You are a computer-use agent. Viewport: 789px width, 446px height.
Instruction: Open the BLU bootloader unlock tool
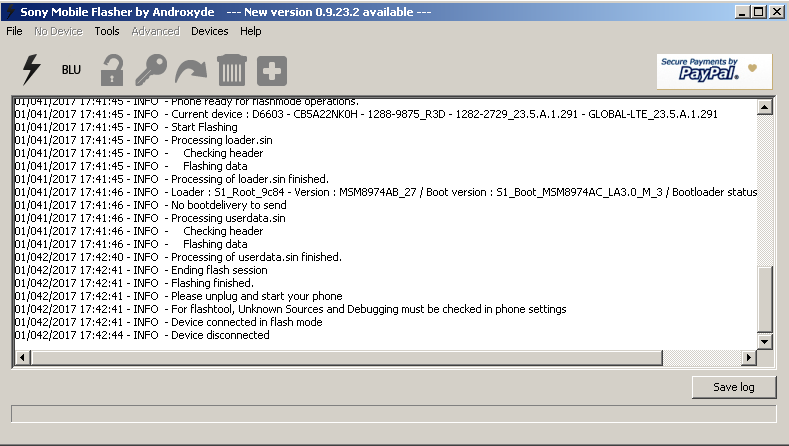[71, 70]
